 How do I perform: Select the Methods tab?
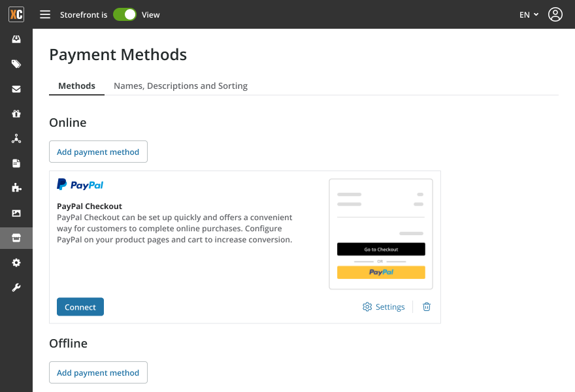click(76, 86)
